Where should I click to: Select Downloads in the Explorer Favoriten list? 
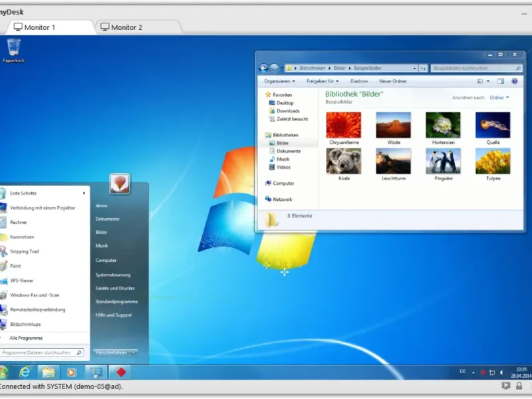285,111
